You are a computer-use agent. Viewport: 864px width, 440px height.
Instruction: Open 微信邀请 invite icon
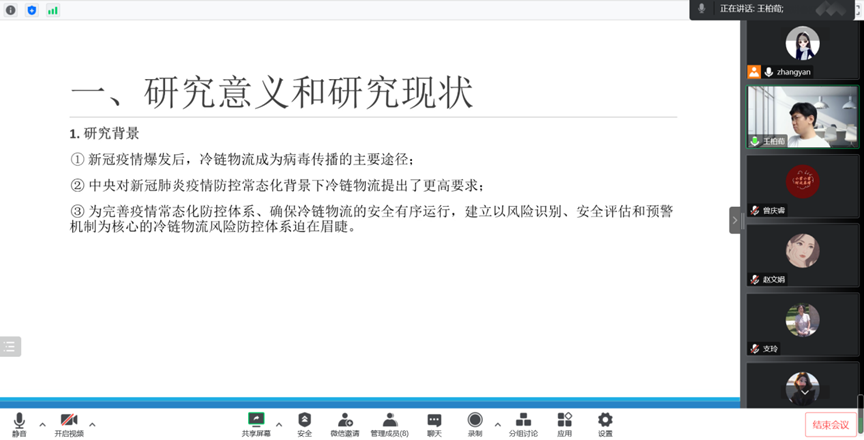tap(345, 423)
